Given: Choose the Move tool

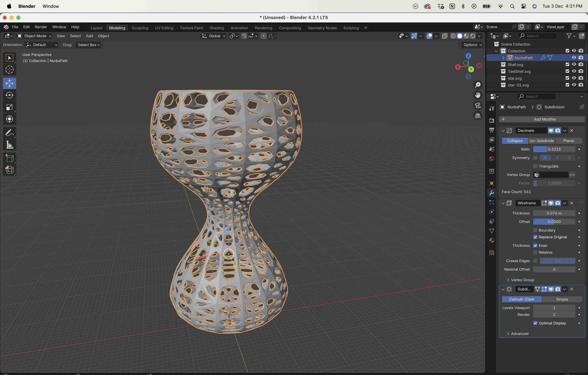Looking at the screenshot, I should click(x=10, y=84).
